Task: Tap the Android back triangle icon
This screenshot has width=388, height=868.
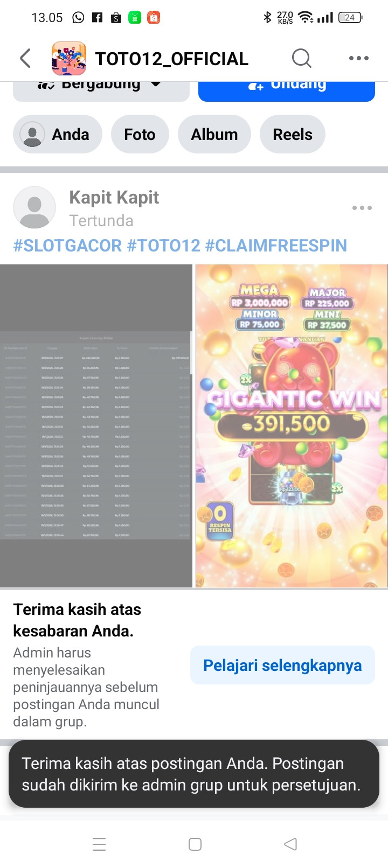Action: click(290, 844)
